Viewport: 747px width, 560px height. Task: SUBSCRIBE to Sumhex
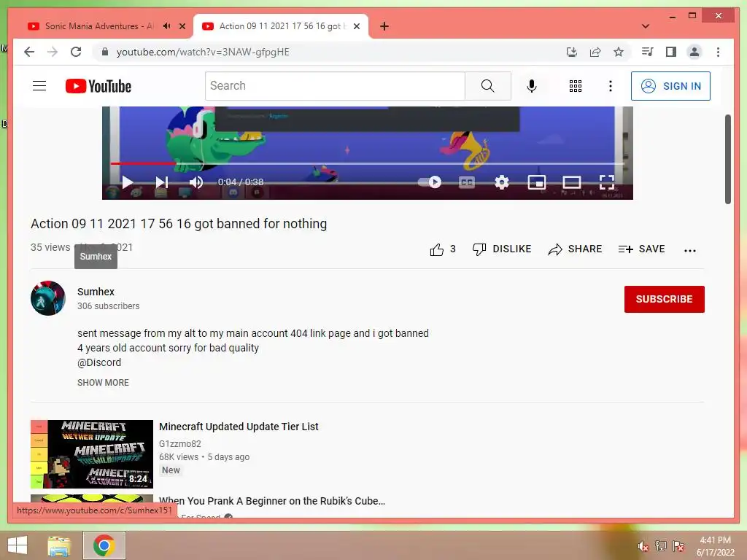coord(664,299)
